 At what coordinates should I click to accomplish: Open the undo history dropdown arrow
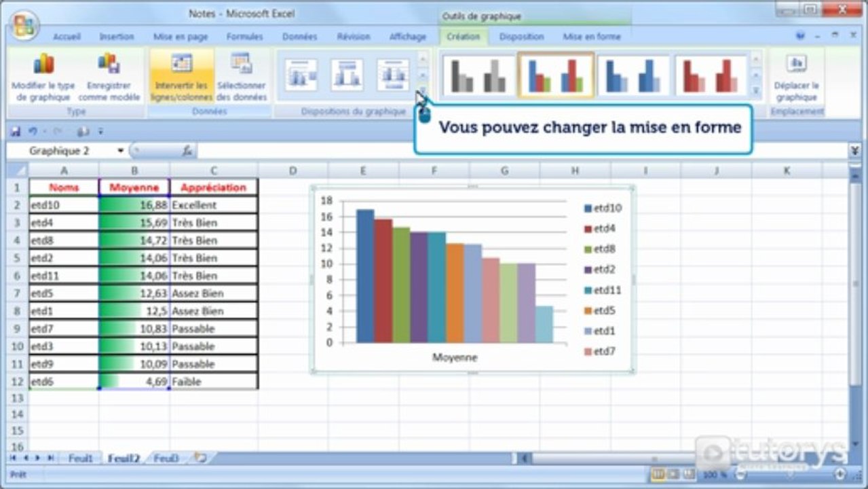click(43, 131)
